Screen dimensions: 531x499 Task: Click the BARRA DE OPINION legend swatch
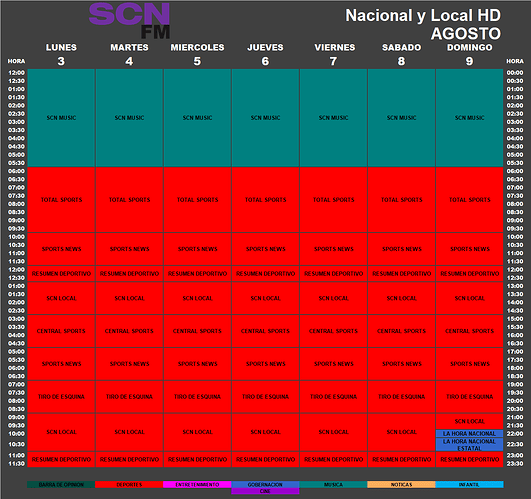(x=61, y=484)
